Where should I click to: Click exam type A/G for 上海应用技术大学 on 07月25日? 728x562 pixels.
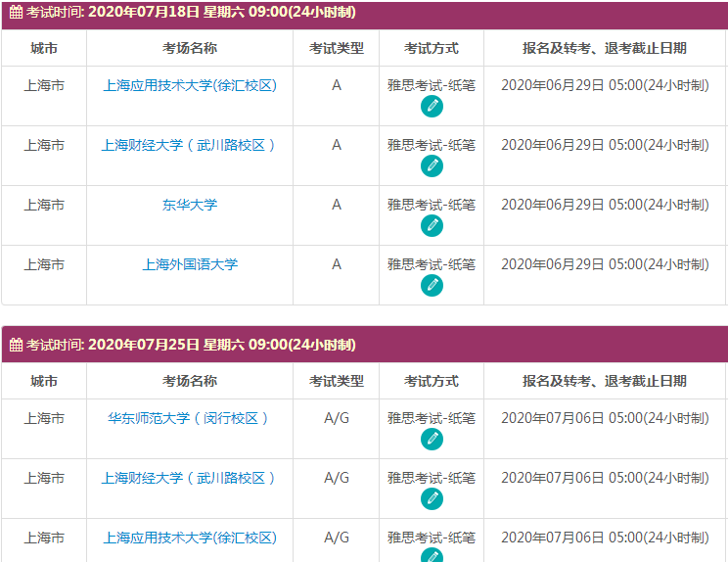pyautogui.click(x=337, y=538)
